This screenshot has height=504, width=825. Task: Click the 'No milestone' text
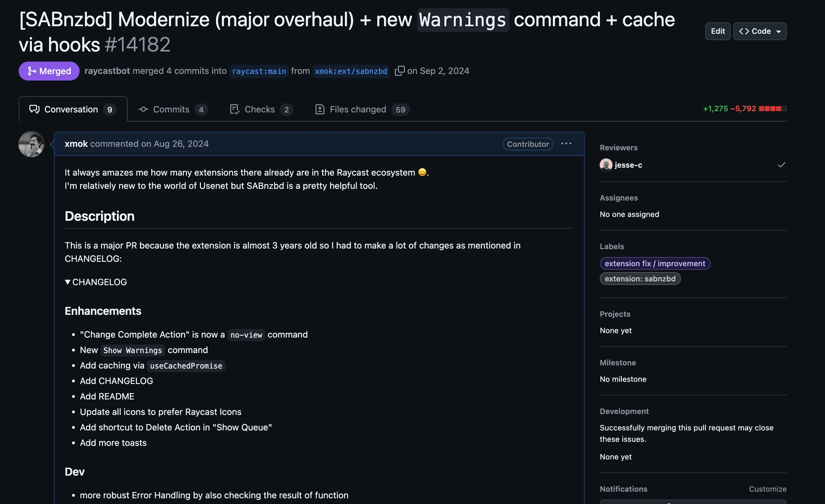pos(623,379)
